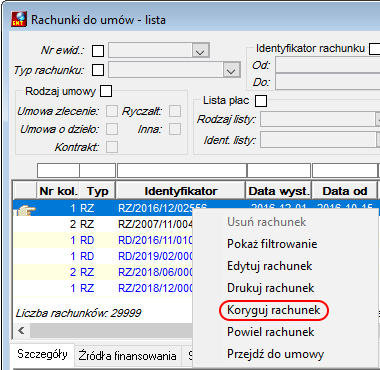Click the Liczba rachunków: 29999 count label
Screen dimensions: 380x370
pos(78,313)
